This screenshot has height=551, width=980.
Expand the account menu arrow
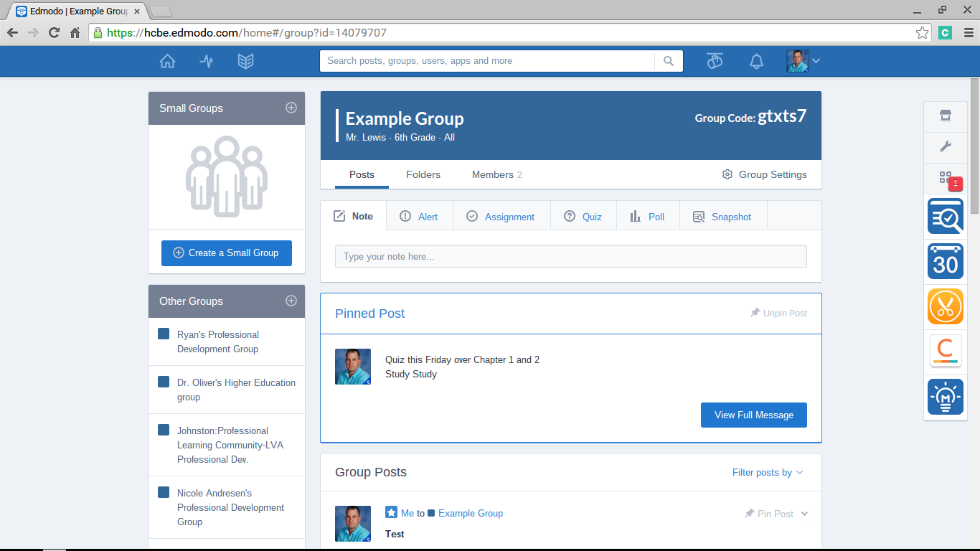(x=816, y=61)
